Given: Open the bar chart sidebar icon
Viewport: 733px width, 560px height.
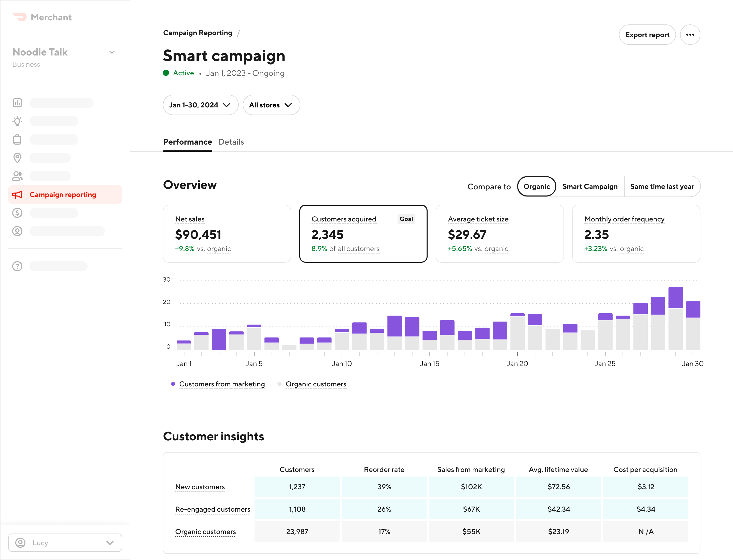Looking at the screenshot, I should (17, 103).
